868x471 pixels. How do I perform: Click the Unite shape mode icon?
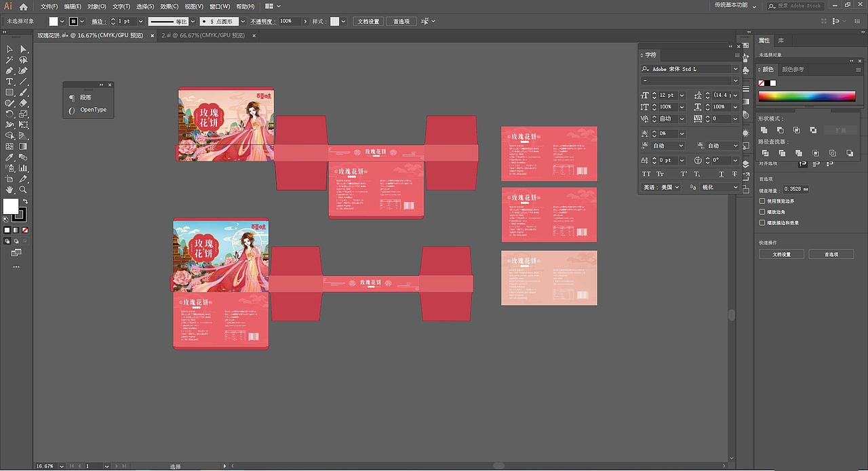764,130
